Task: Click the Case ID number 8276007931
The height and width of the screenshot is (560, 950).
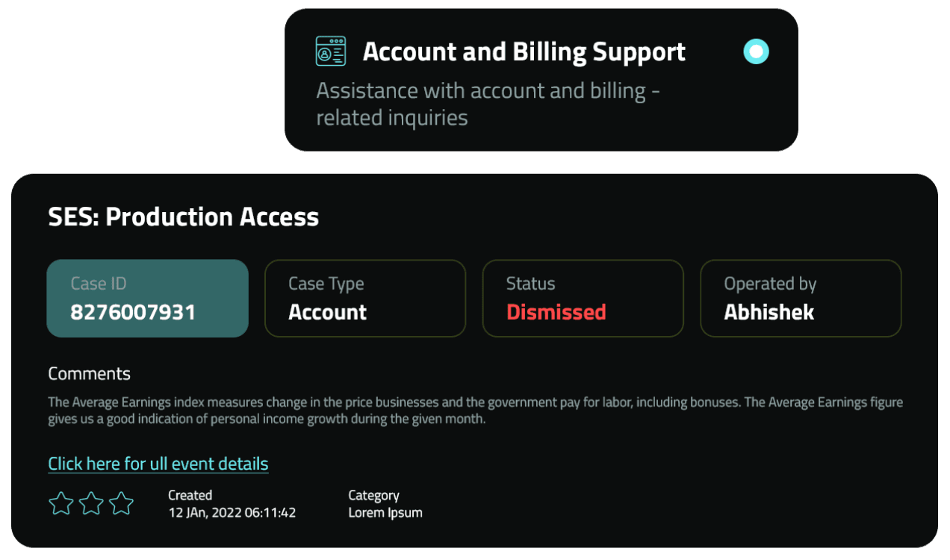Action: [x=133, y=312]
